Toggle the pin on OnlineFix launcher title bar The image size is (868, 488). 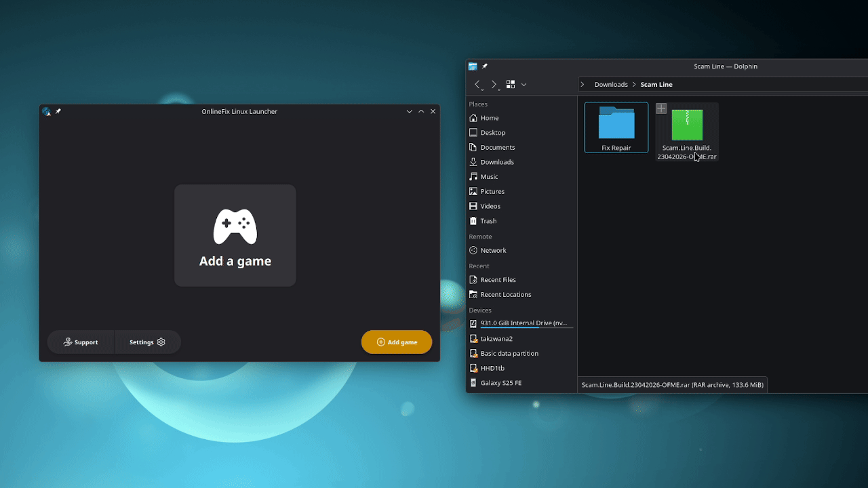coord(58,111)
